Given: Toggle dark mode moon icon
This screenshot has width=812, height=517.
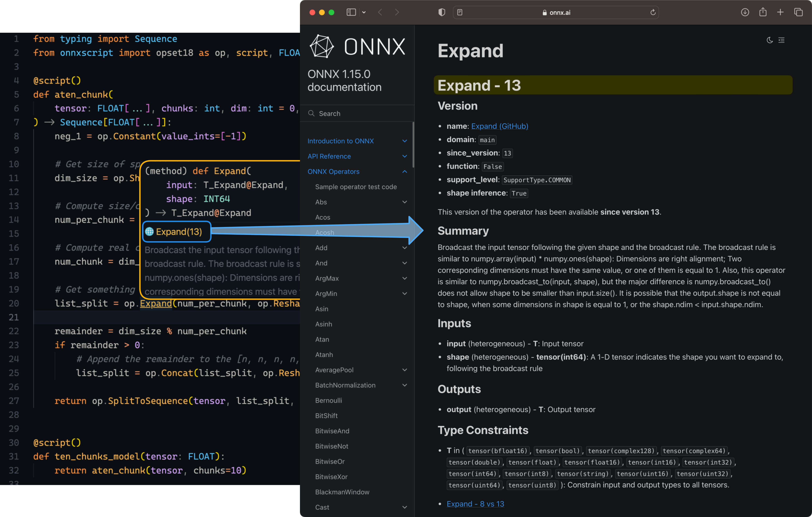Looking at the screenshot, I should click(770, 40).
